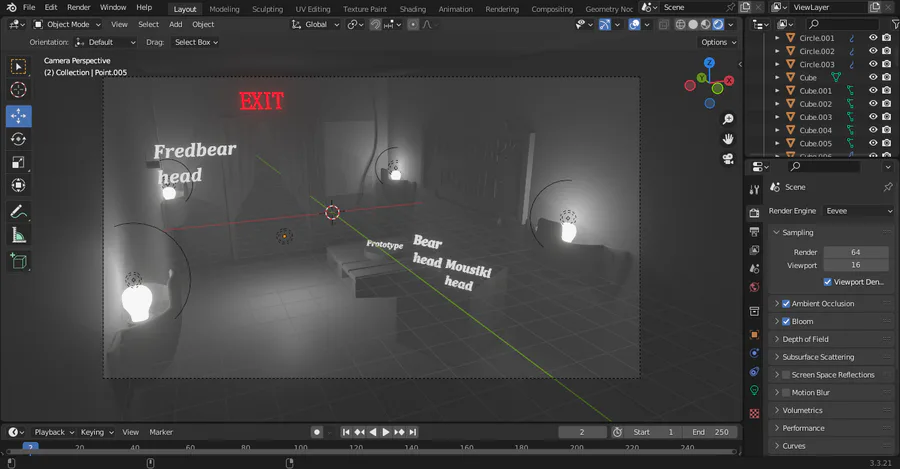Click the Render samples value 64
900x469 pixels.
click(x=856, y=252)
